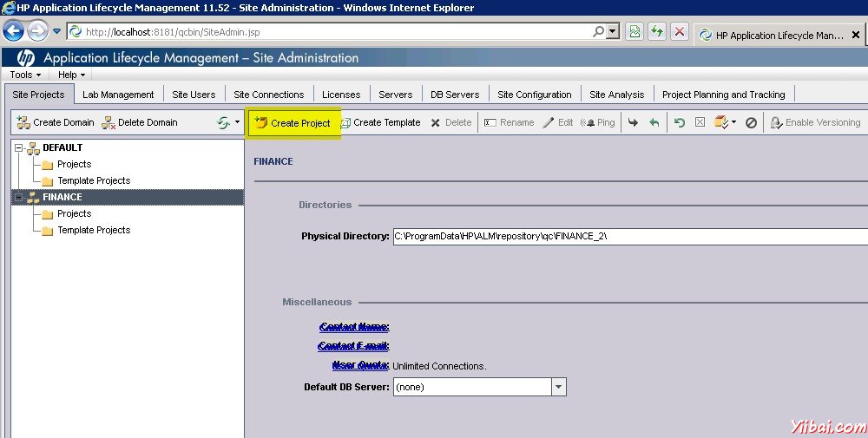Switch to the Site Projects tab
868x438 pixels.
click(39, 95)
